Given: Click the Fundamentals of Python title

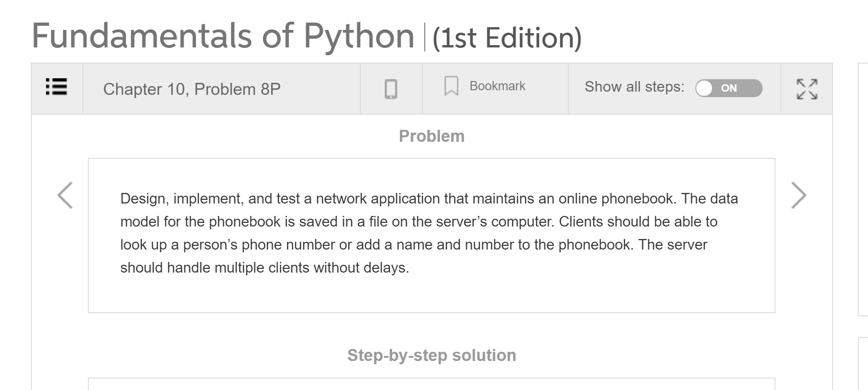Looking at the screenshot, I should (223, 36).
